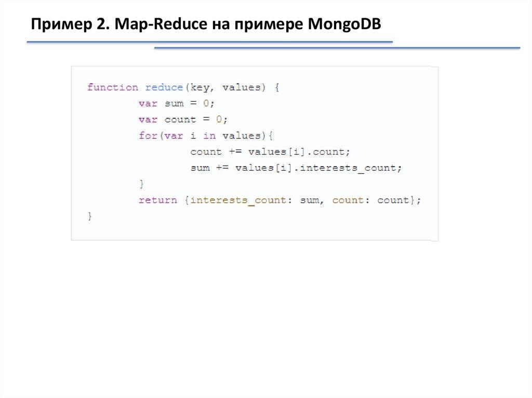Click interests_count key in the return statement
The height and width of the screenshot is (398, 532).
(x=237, y=200)
